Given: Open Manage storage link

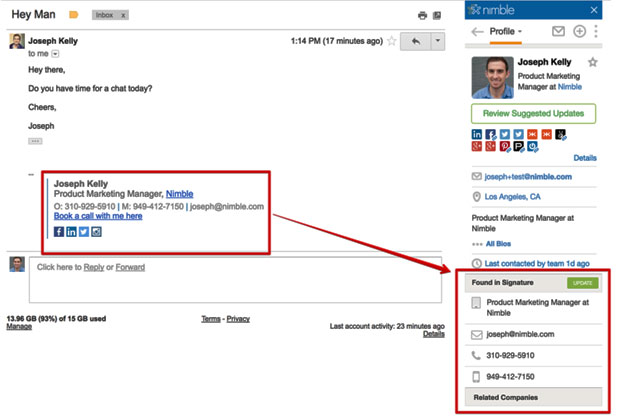Looking at the screenshot, I should coord(19,326).
